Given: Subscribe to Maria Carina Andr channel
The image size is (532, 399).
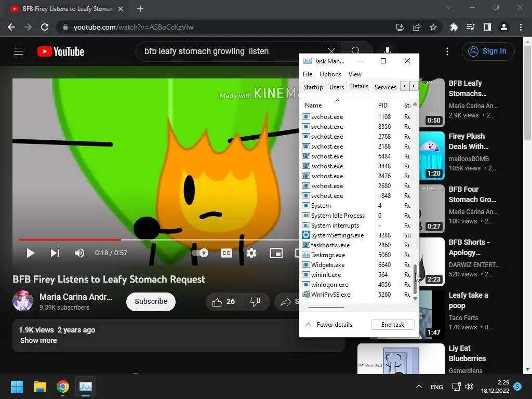Looking at the screenshot, I should (x=151, y=302).
